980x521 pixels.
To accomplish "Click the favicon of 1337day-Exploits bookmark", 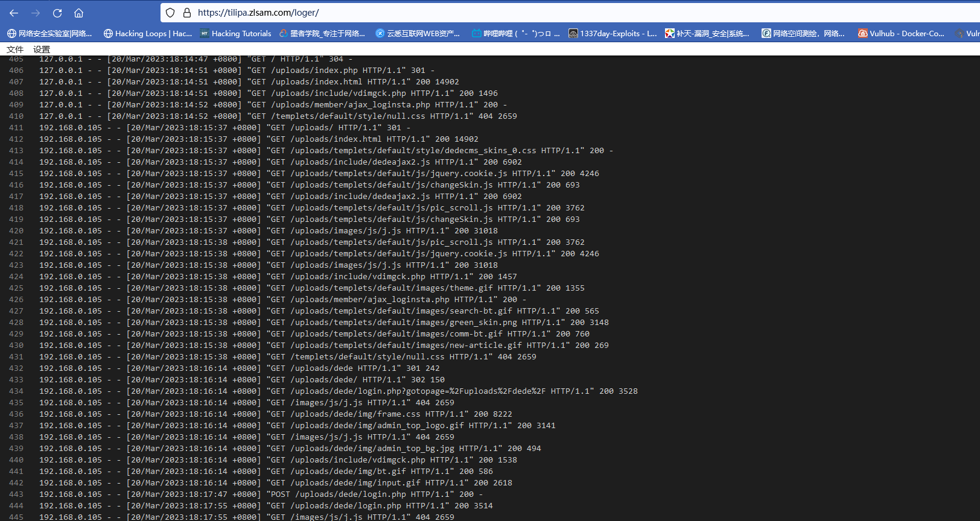I will coord(573,34).
